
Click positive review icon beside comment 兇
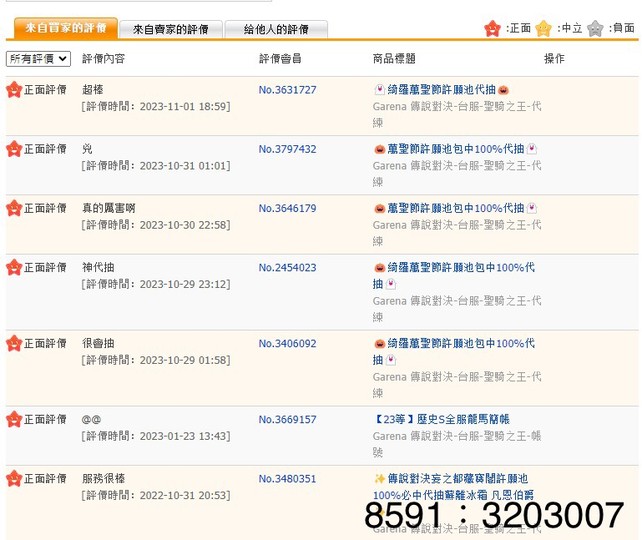click(x=14, y=149)
